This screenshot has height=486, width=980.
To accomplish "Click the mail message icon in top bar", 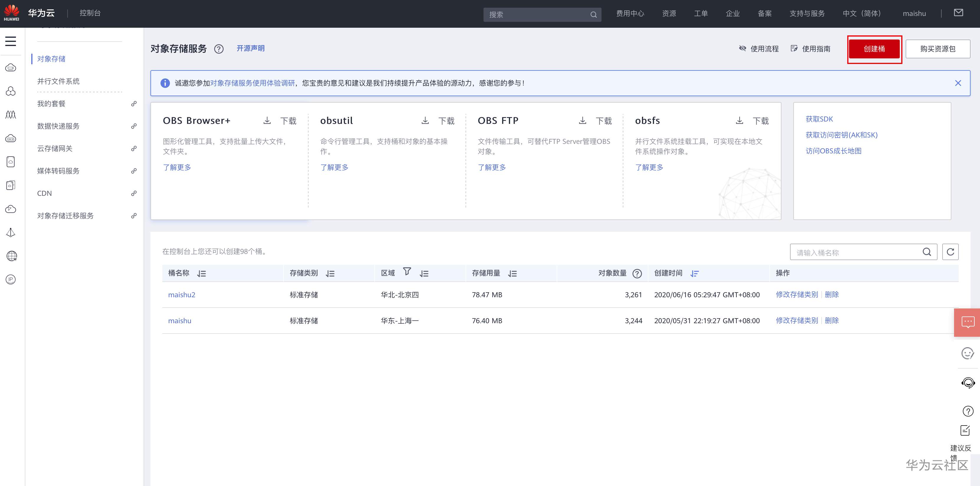I will click(x=959, y=13).
